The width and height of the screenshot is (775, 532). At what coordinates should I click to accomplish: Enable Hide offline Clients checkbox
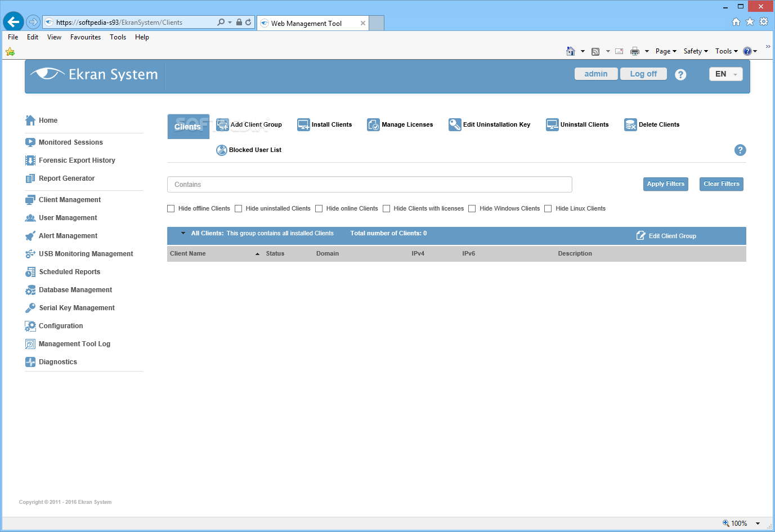(x=171, y=209)
